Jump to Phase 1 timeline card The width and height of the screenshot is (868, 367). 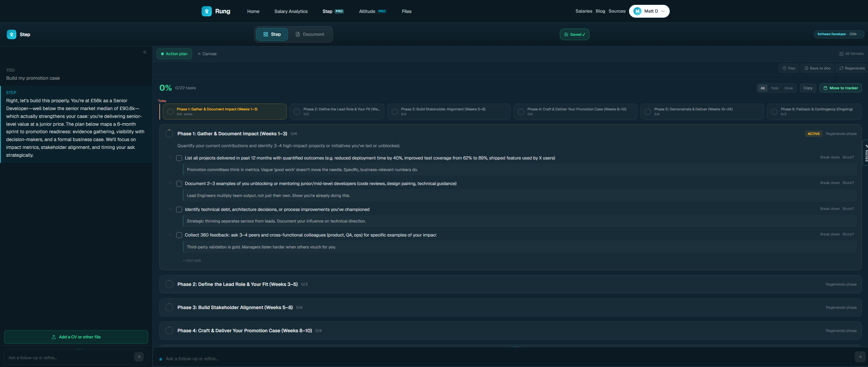click(225, 111)
